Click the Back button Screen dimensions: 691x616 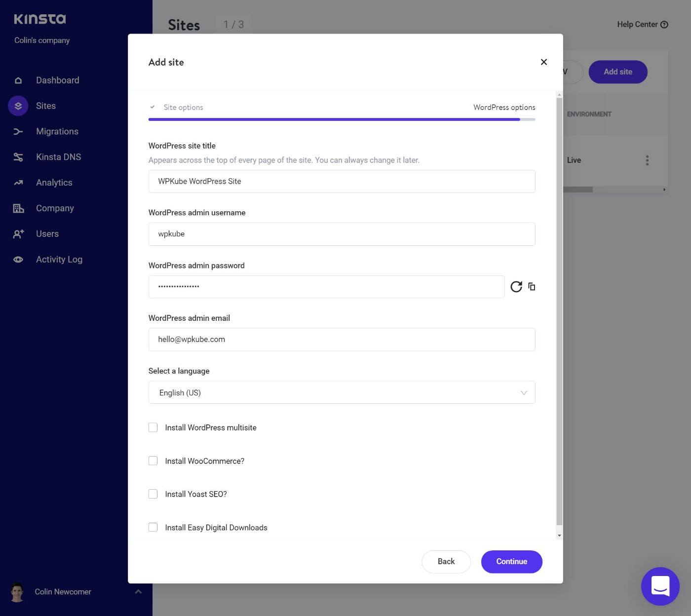(446, 562)
